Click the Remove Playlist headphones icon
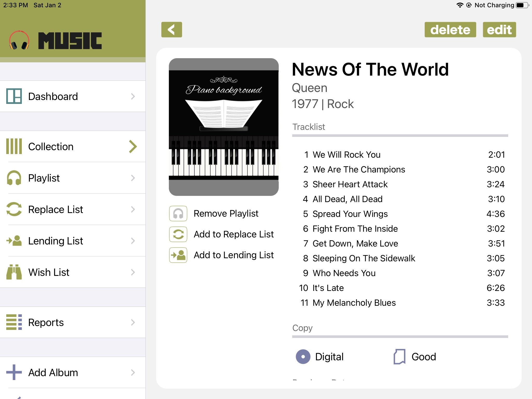The image size is (532, 399). (178, 213)
